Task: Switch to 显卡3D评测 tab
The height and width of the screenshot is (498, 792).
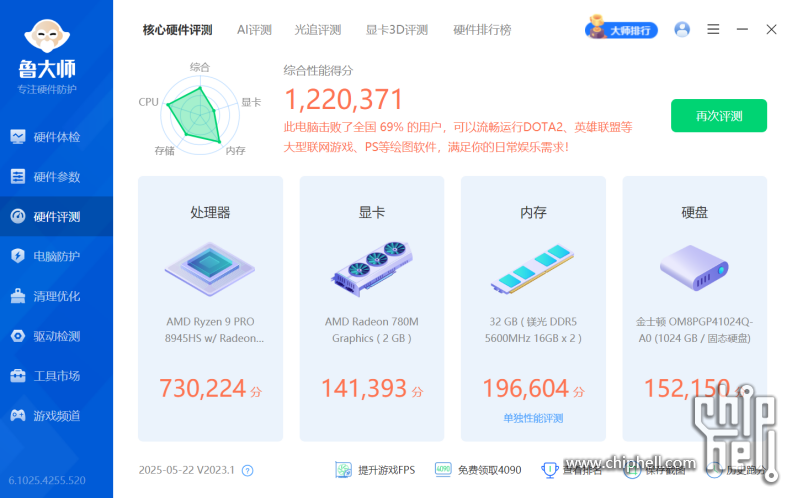Action: click(x=397, y=30)
